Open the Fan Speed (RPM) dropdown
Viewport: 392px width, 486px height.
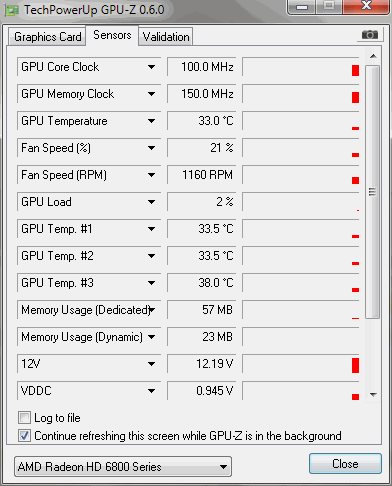(151, 175)
